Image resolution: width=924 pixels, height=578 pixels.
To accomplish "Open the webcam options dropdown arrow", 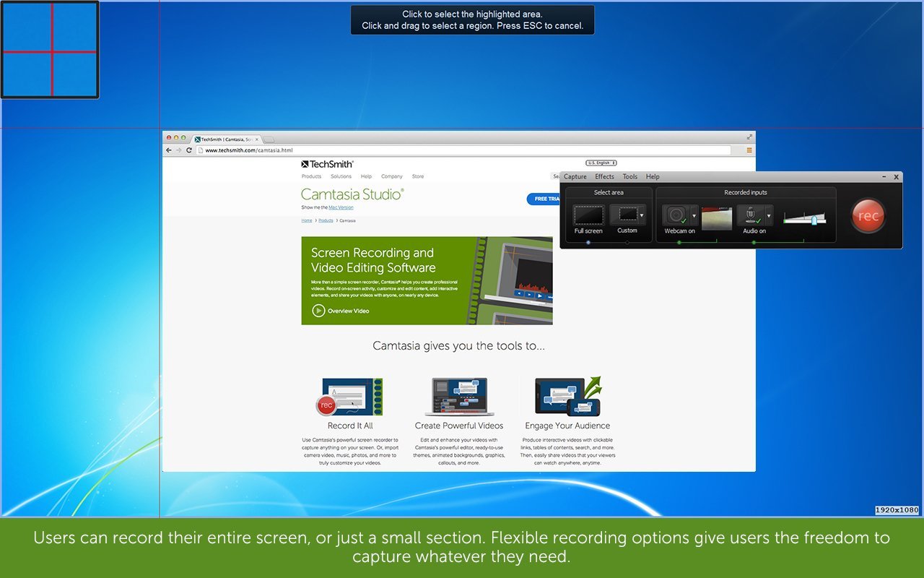I will (x=694, y=215).
